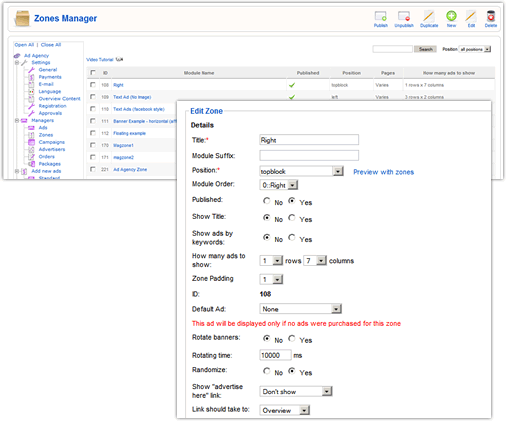Click the Edit pencil toolbar icon

point(471,16)
